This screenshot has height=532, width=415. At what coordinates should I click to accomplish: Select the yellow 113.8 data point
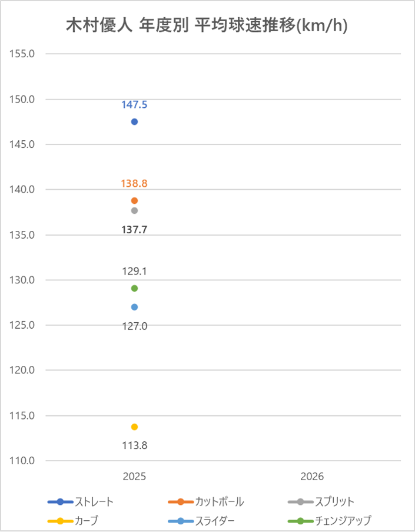(134, 427)
